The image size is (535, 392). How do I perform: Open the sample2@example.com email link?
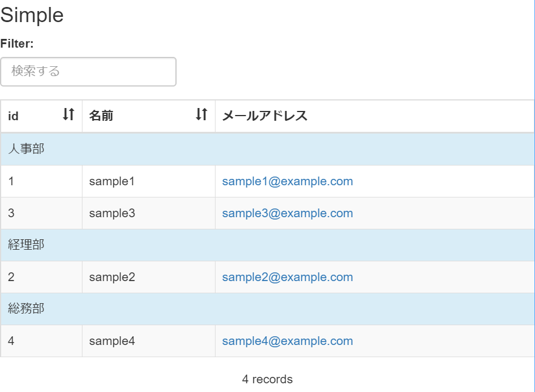point(287,277)
